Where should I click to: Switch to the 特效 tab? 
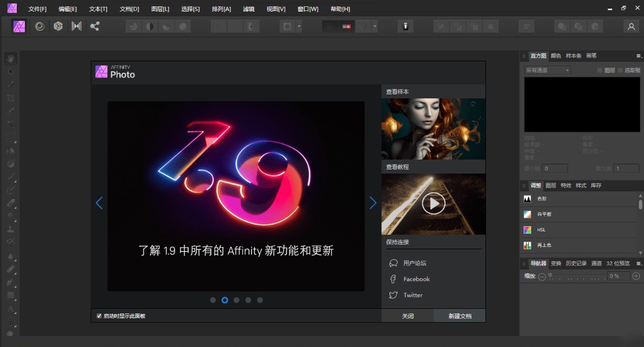(566, 186)
